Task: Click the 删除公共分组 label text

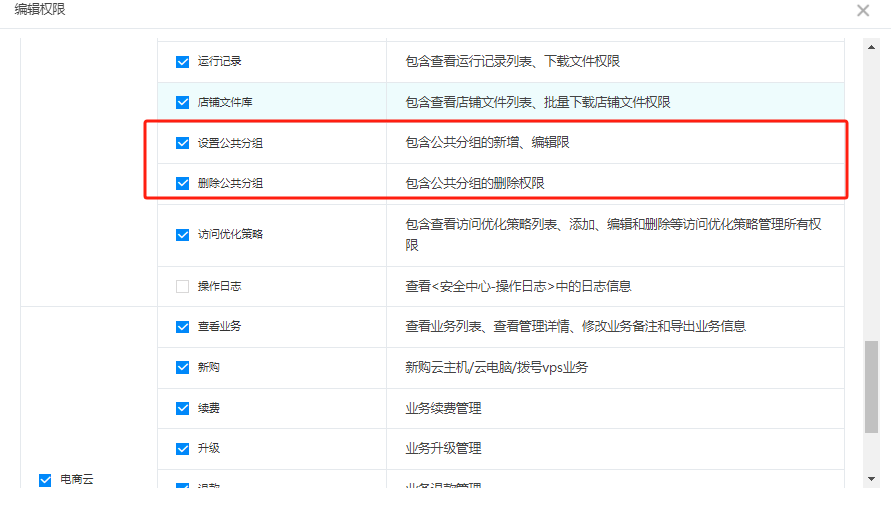Action: point(230,183)
